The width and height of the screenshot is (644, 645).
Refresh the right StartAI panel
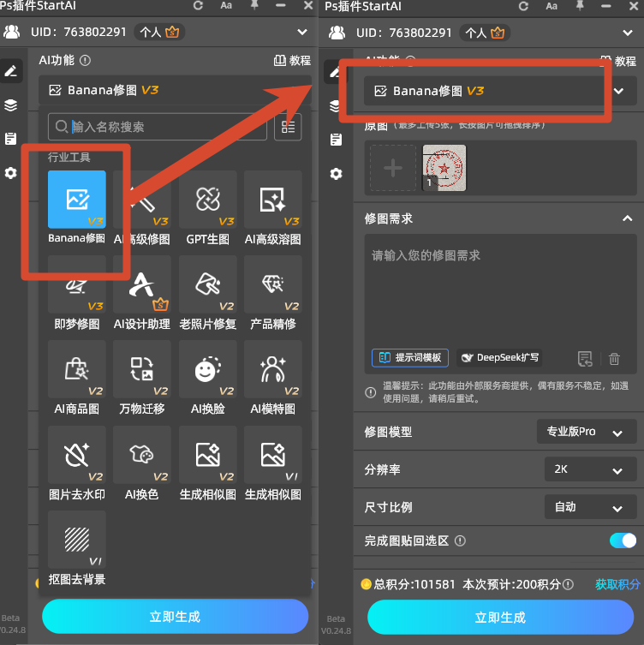(523, 6)
